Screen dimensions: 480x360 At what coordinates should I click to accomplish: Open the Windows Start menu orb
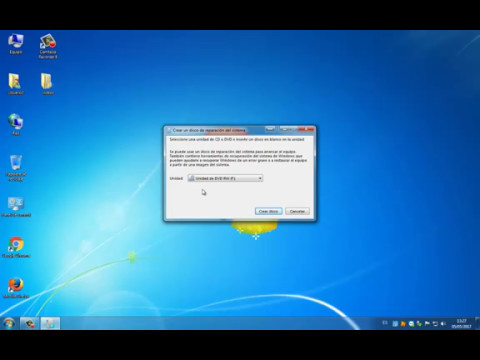click(9, 323)
